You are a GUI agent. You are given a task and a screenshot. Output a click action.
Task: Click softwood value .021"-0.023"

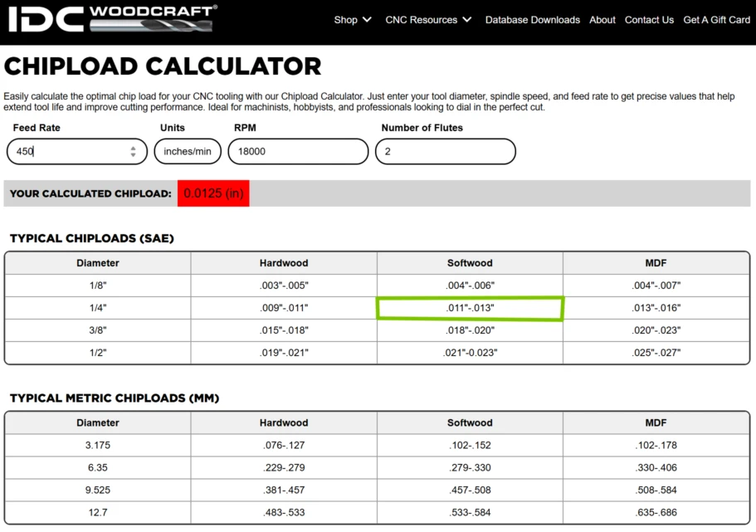click(470, 353)
